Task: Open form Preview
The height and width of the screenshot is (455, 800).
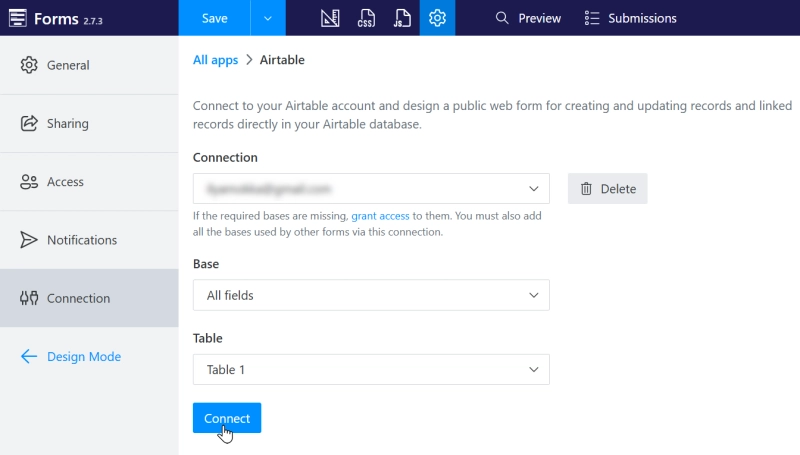Action: (528, 18)
